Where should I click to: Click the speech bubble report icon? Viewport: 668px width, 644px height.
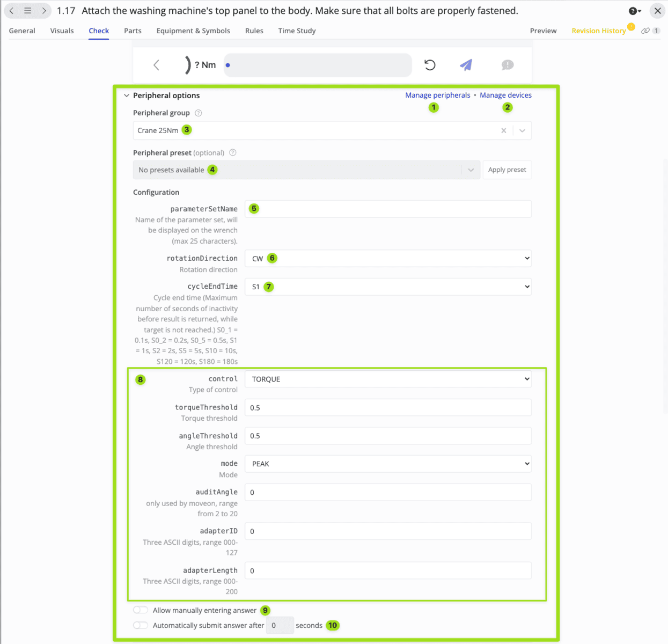click(507, 65)
